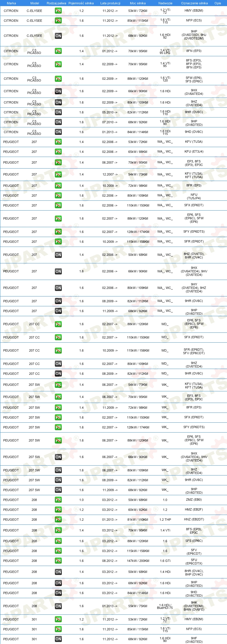Click the petrol icon for Peugeot 208 1.0 ZMZ (EB0)
The height and width of the screenshot is (644, 227).
click(x=58, y=500)
